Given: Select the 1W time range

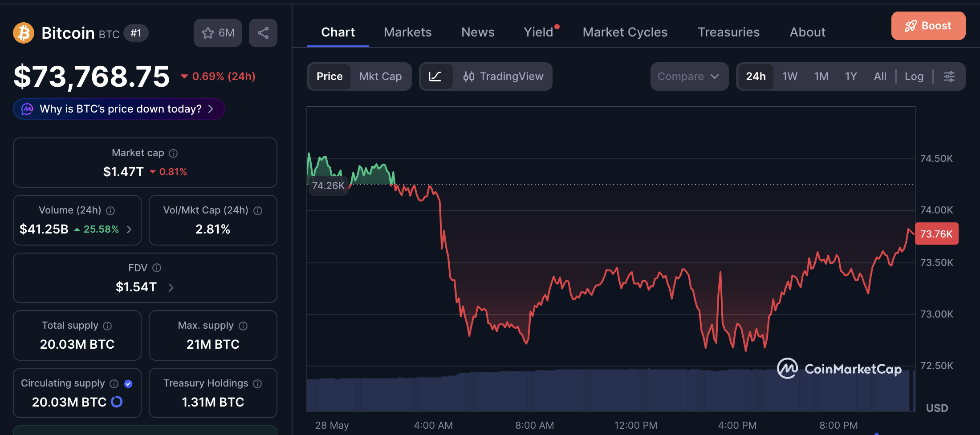Looking at the screenshot, I should 790,77.
